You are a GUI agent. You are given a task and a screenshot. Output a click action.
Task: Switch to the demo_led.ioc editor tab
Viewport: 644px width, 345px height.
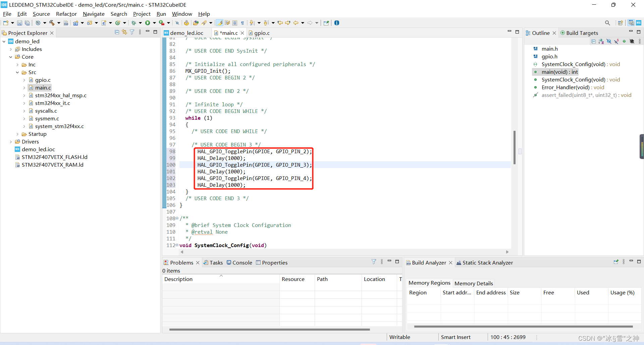click(x=183, y=33)
